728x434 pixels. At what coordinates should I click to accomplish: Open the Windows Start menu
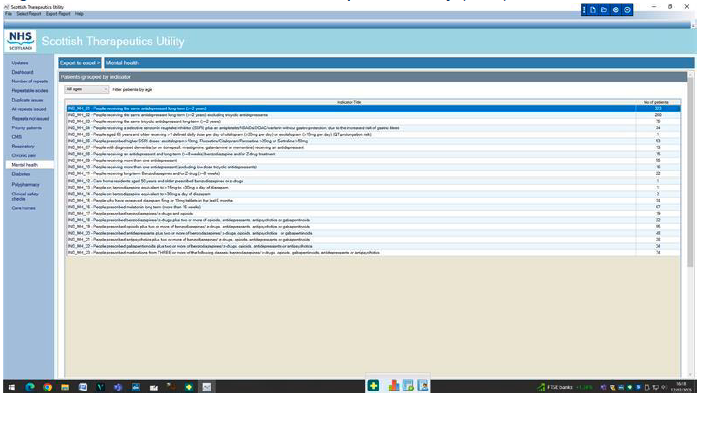12,387
